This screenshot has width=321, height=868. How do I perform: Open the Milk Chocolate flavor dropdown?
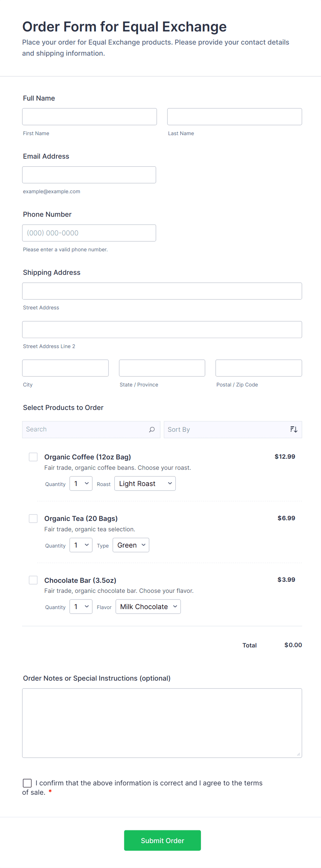(148, 607)
